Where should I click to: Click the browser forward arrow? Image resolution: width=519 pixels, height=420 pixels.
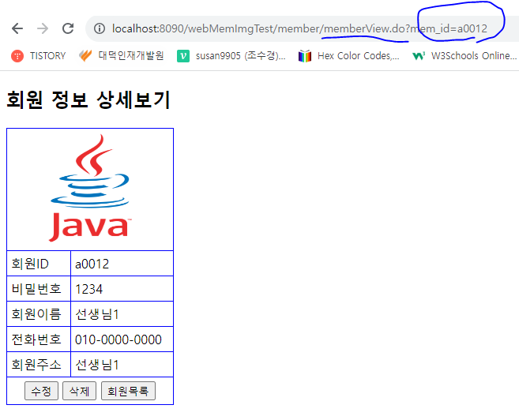[x=43, y=28]
